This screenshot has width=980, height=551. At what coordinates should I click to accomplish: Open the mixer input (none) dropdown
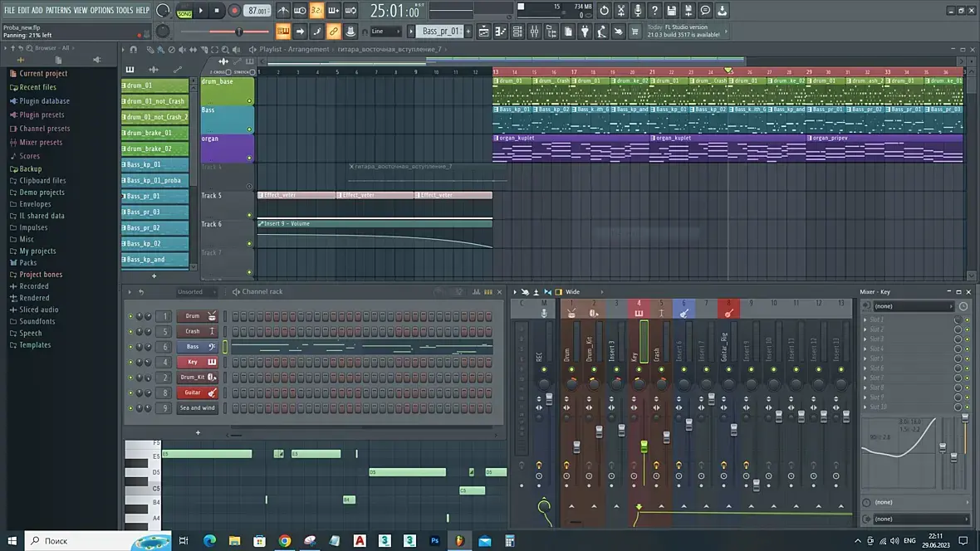pyautogui.click(x=913, y=306)
